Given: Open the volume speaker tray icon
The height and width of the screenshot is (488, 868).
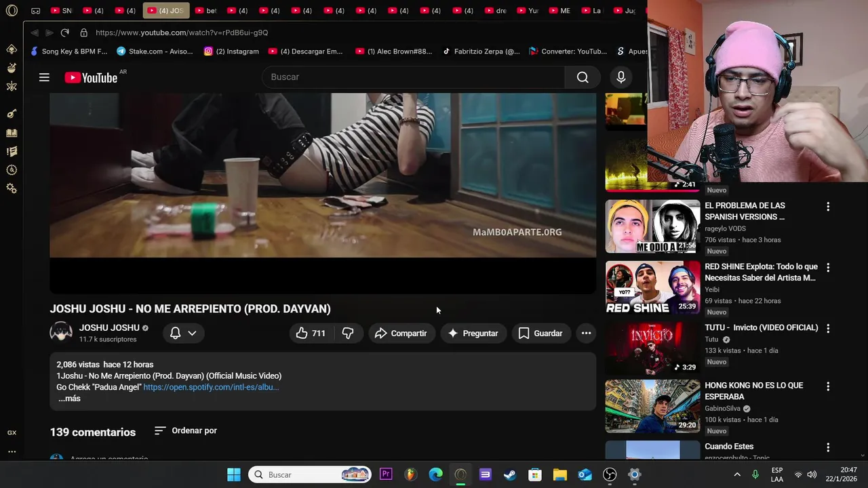Looking at the screenshot, I should pos(812,474).
